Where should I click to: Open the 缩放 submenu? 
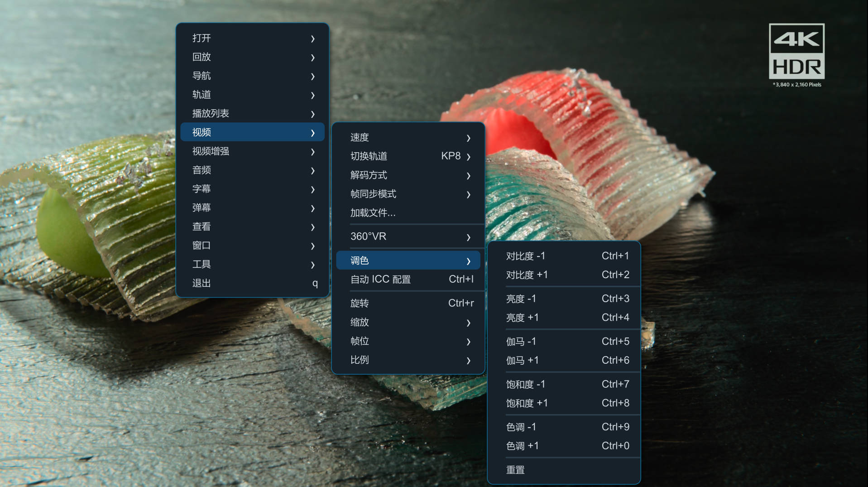pyautogui.click(x=408, y=322)
